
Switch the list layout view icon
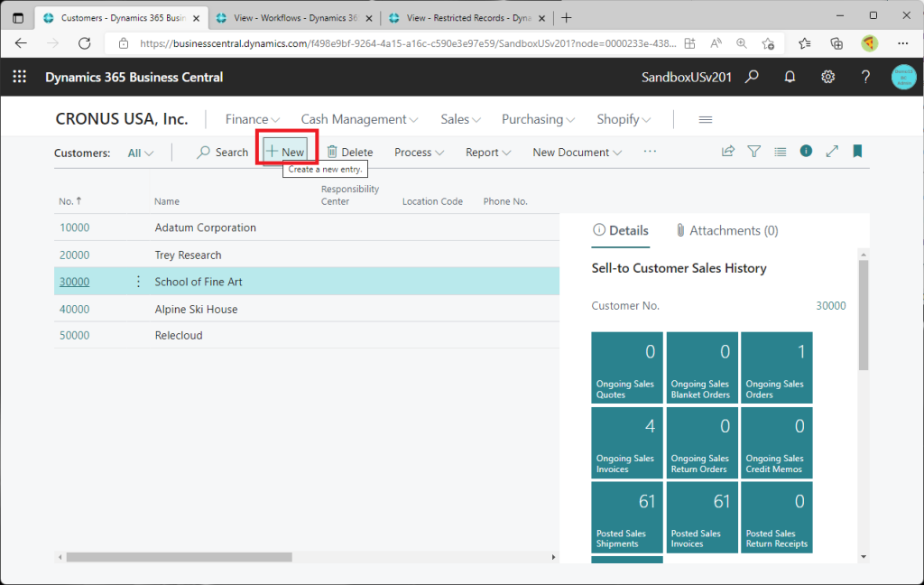[781, 152]
